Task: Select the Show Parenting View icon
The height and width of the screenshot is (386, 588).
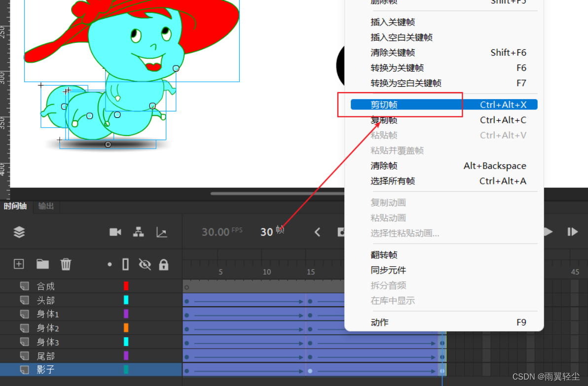Action: (x=139, y=232)
